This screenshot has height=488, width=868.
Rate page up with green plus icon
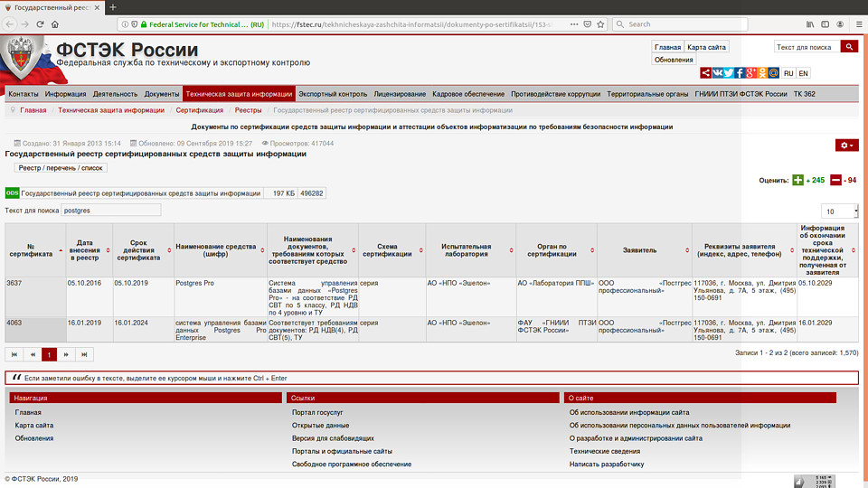point(797,180)
